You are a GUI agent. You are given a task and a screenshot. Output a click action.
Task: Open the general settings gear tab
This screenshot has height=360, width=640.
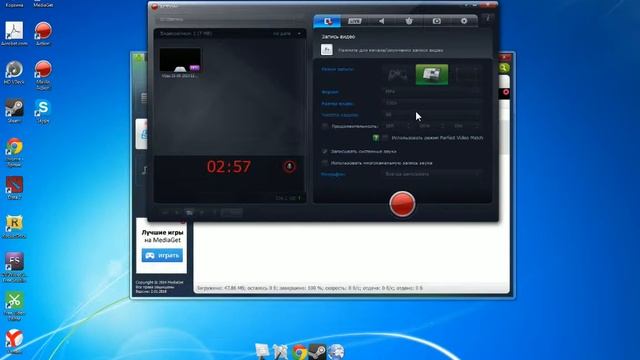(464, 21)
